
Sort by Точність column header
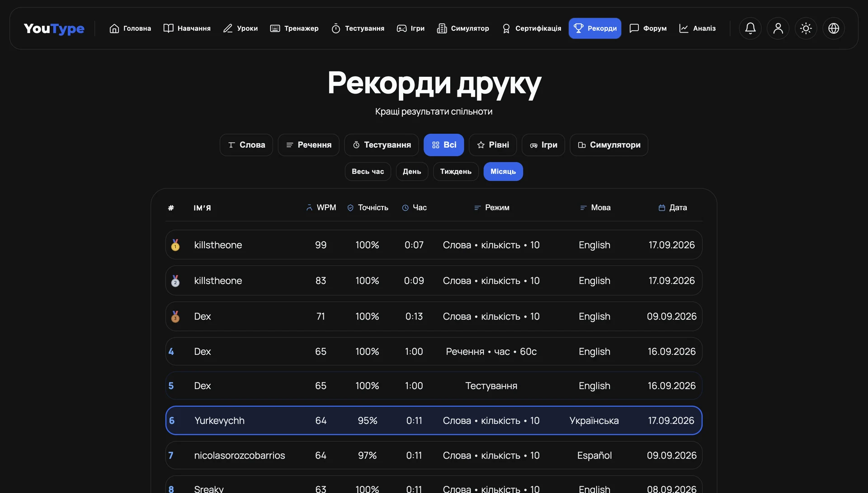[x=368, y=208]
